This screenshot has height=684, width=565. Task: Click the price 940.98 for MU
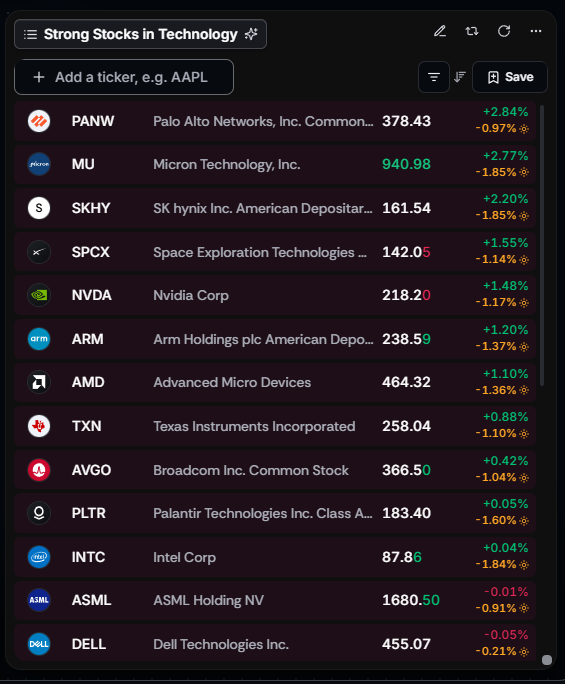[x=406, y=164]
